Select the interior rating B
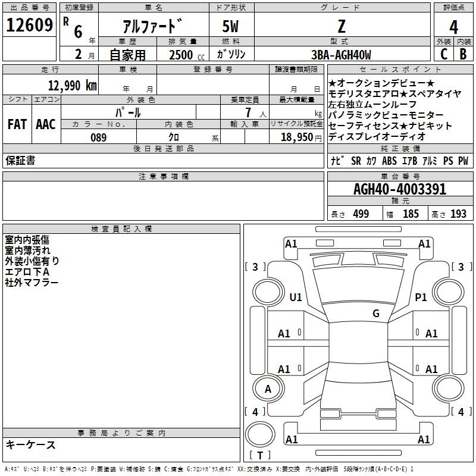 tap(463, 54)
